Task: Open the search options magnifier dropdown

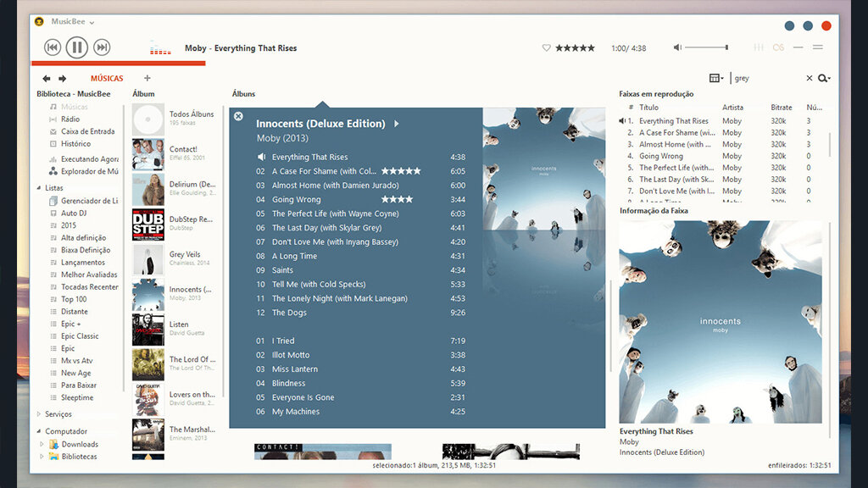Action: click(824, 78)
